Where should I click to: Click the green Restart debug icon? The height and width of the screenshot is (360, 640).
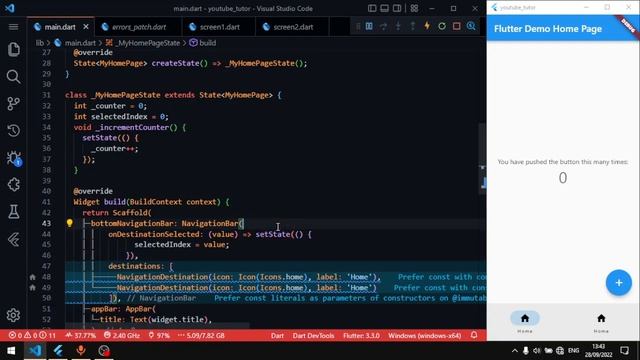442,27
